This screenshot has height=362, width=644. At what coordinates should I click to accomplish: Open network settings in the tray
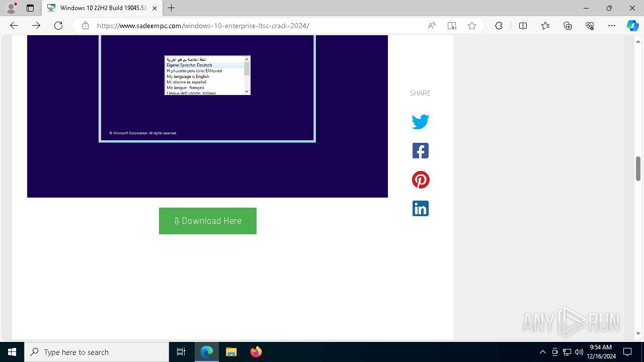tap(567, 352)
